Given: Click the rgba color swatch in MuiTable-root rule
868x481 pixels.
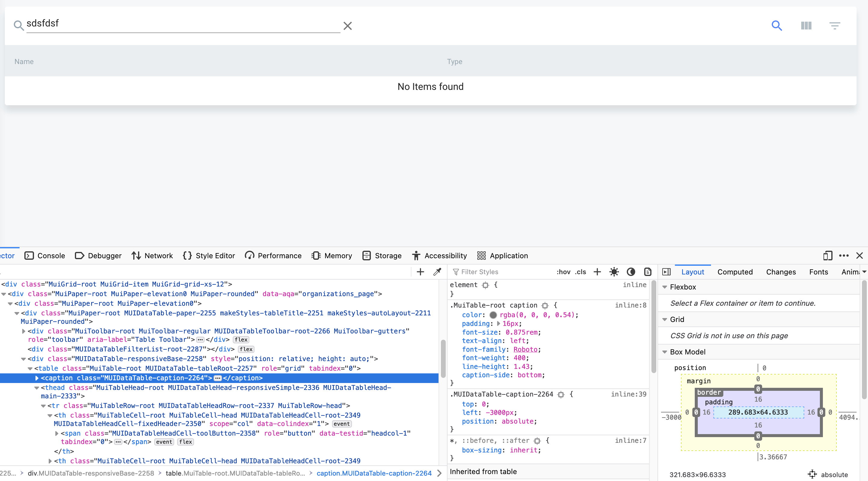Looking at the screenshot, I should coord(493,315).
